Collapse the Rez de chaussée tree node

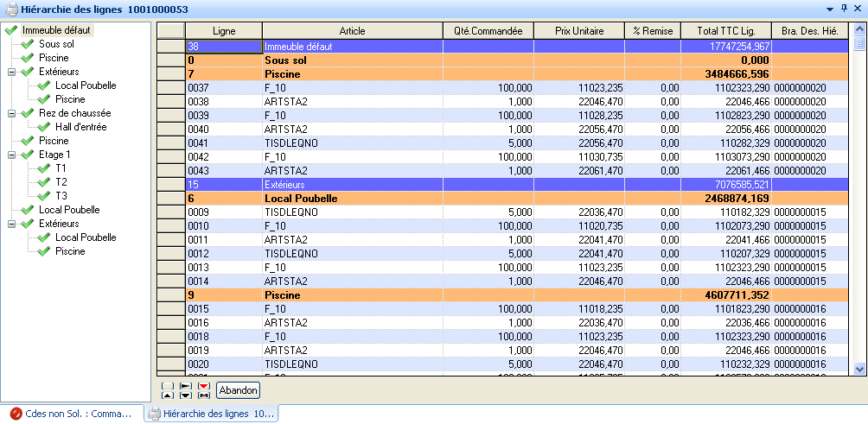click(x=12, y=113)
